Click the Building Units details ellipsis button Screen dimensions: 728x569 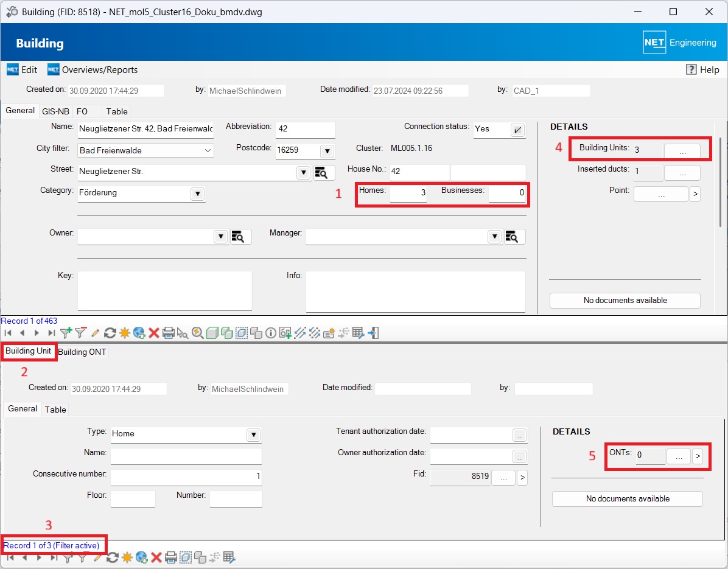tap(682, 151)
